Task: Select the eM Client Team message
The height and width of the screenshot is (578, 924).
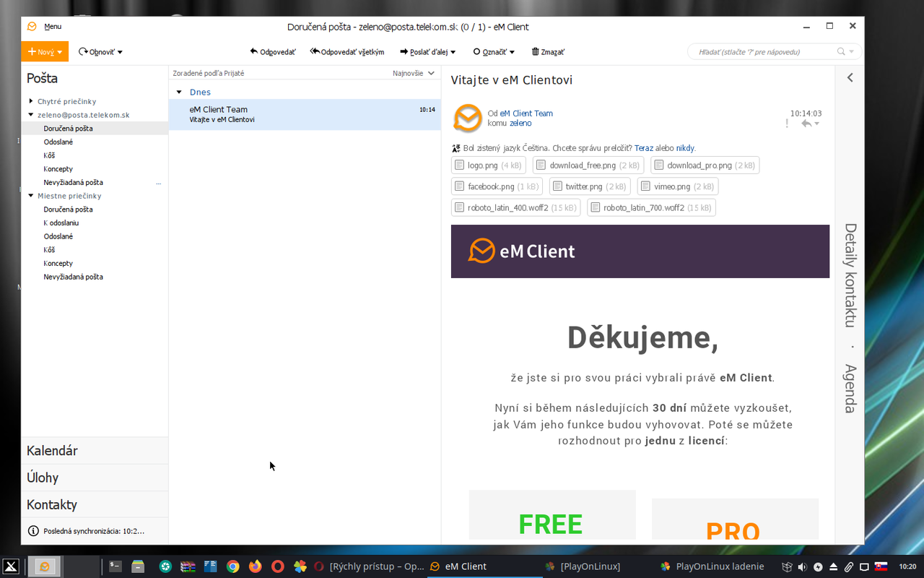Action: click(305, 114)
